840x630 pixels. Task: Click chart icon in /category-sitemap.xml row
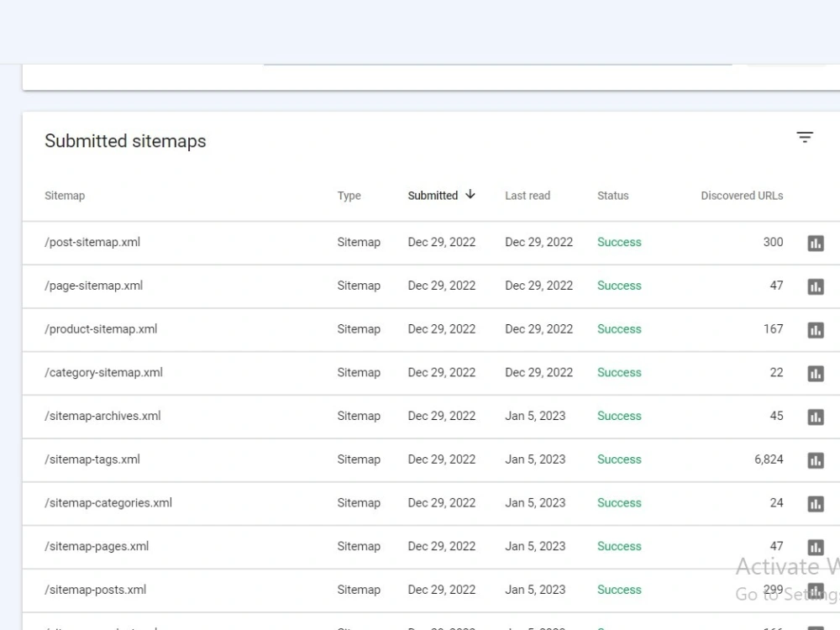click(816, 374)
